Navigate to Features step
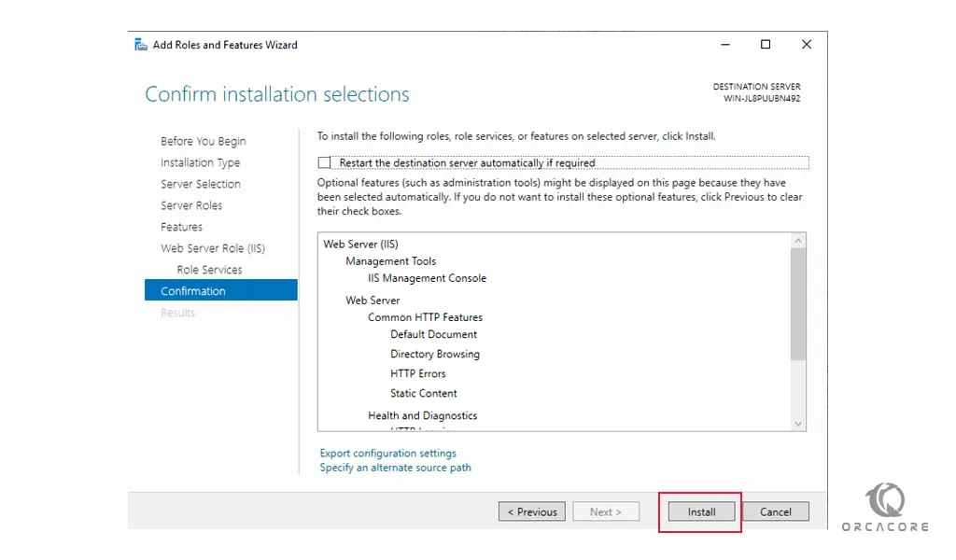This screenshot has width=956, height=560. [181, 227]
